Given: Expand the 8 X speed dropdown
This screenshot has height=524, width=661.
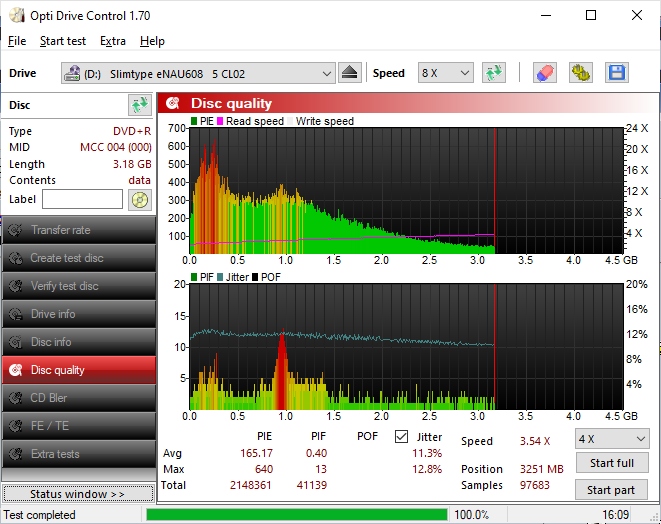Looking at the screenshot, I should point(445,73).
